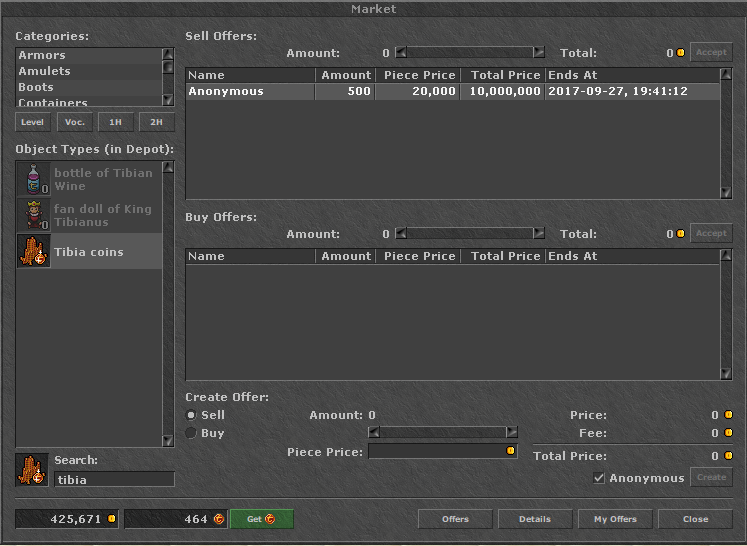This screenshot has width=747, height=546.
Task: Decrease Buy Offers amount with left arrow
Action: pos(401,233)
